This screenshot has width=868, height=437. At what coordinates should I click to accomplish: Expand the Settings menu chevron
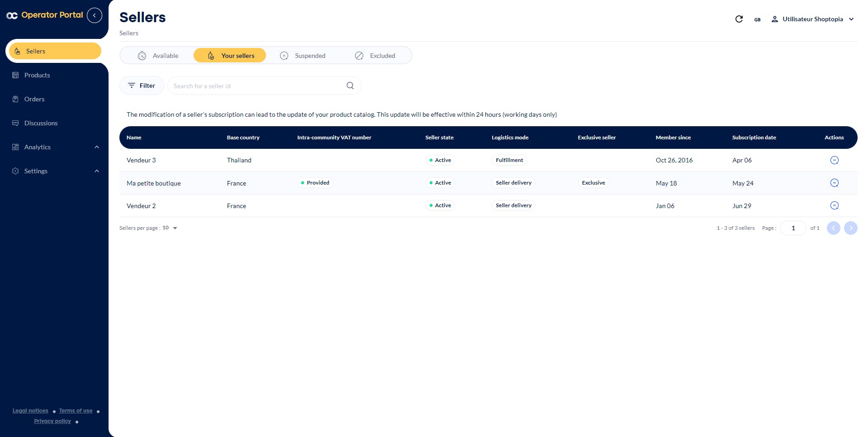point(97,171)
